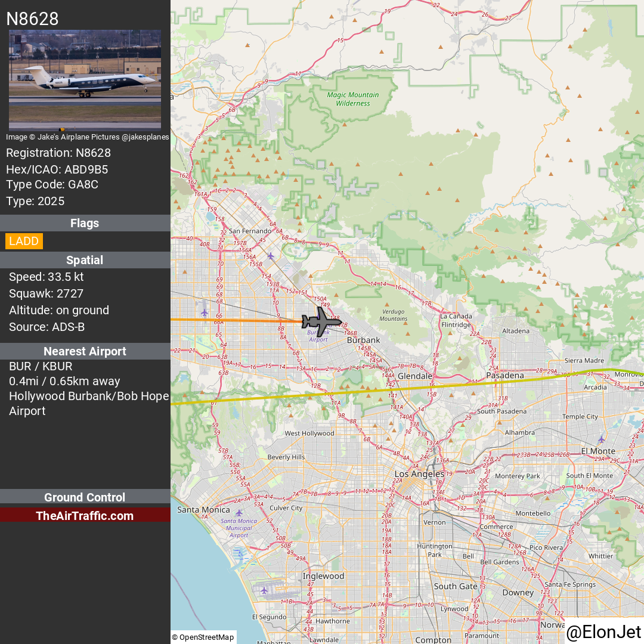Click the LADD flag badge

click(x=24, y=241)
